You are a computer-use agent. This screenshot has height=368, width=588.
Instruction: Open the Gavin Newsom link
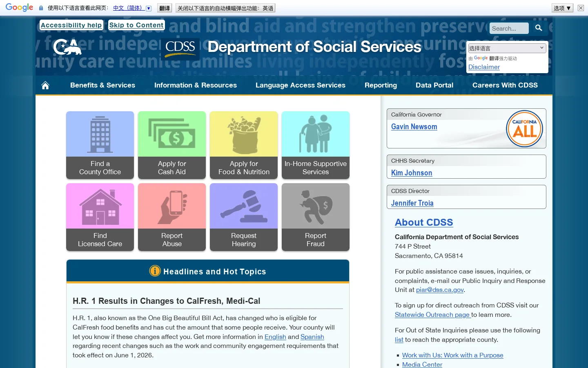pos(414,127)
